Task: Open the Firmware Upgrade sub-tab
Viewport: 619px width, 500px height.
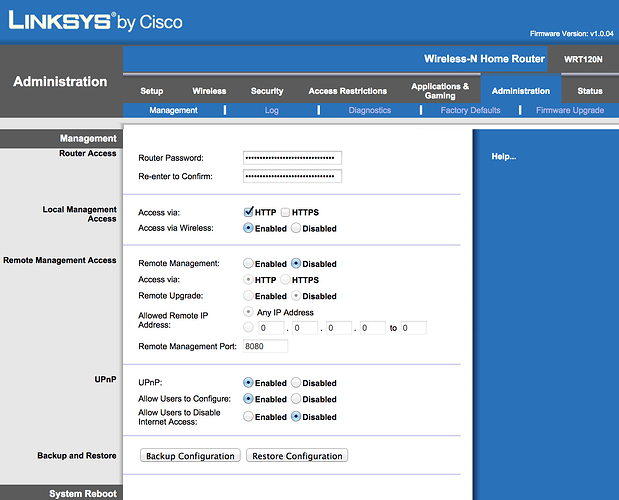Action: point(570,110)
